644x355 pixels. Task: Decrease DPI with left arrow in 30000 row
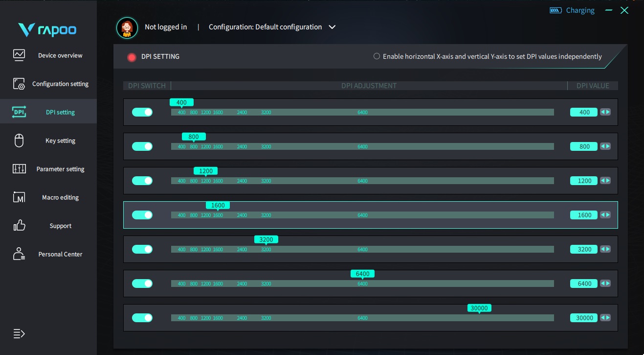[x=603, y=318]
